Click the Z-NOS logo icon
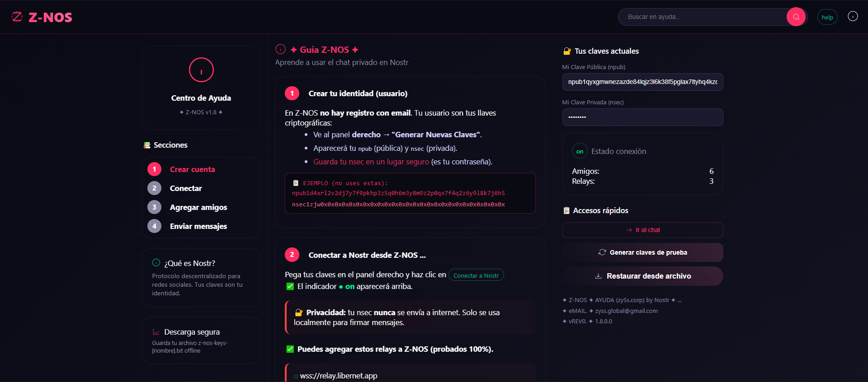 tap(17, 17)
